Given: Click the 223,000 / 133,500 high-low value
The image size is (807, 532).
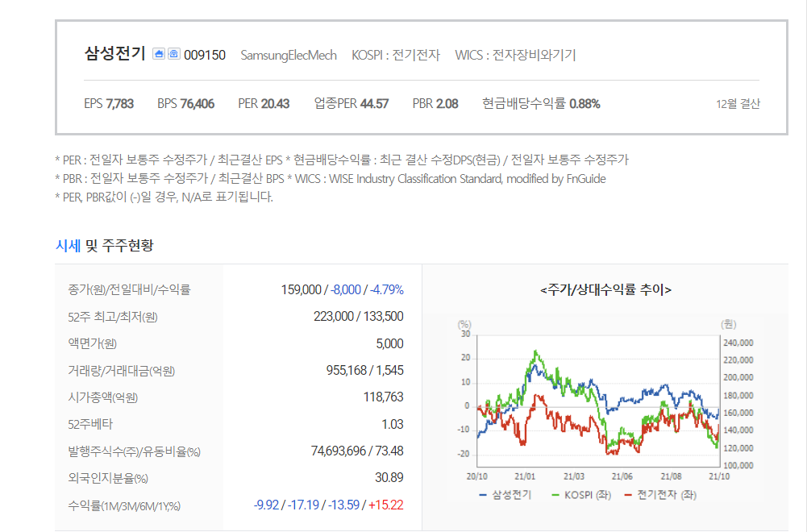Looking at the screenshot, I should pyautogui.click(x=359, y=317).
